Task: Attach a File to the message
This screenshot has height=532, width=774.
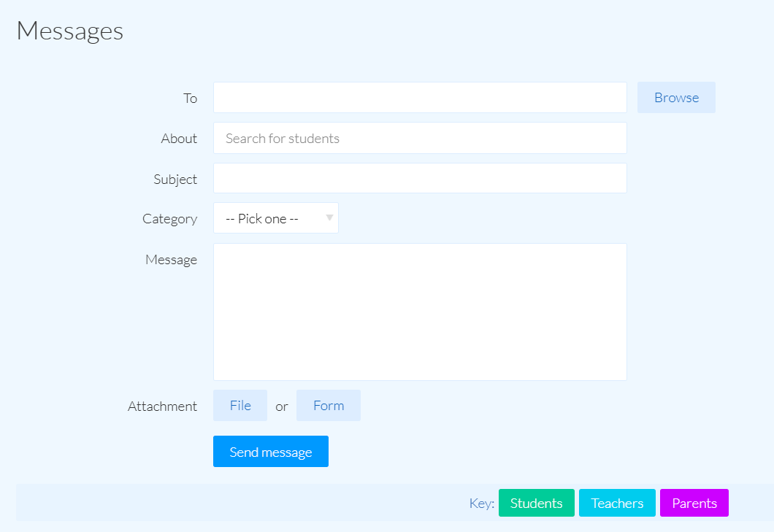Action: point(240,405)
